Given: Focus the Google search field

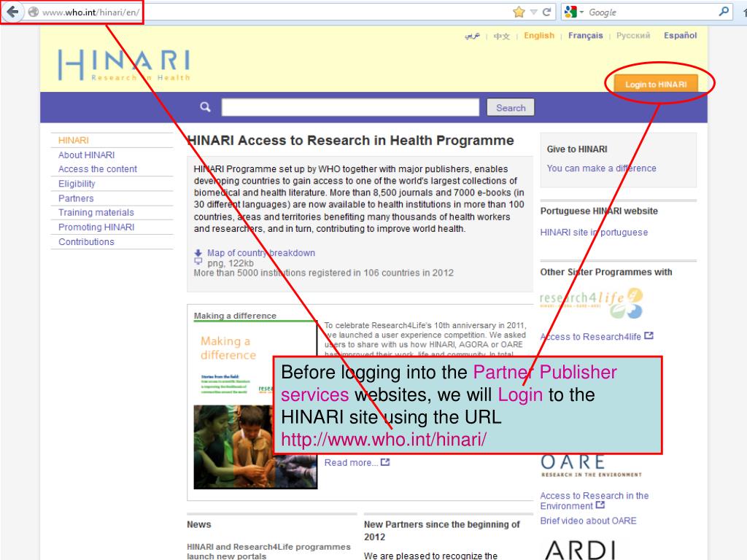Looking at the screenshot, I should click(651, 12).
